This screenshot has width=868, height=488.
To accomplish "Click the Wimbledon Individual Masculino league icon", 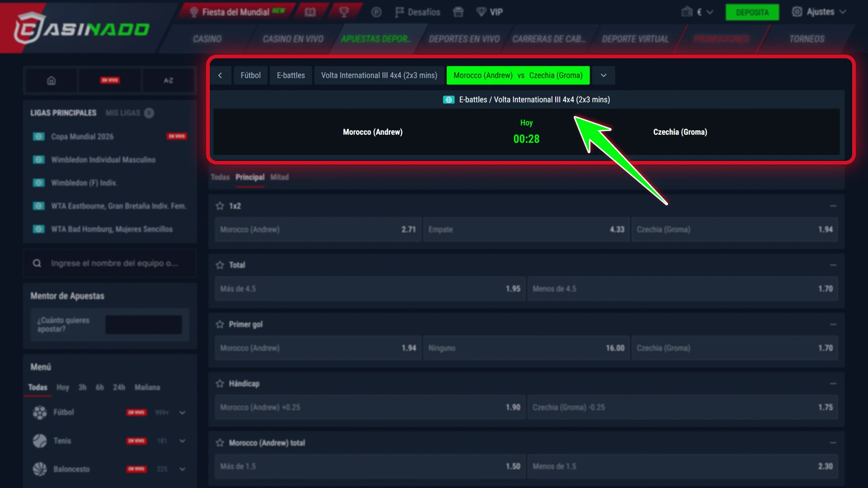I will pos(39,160).
